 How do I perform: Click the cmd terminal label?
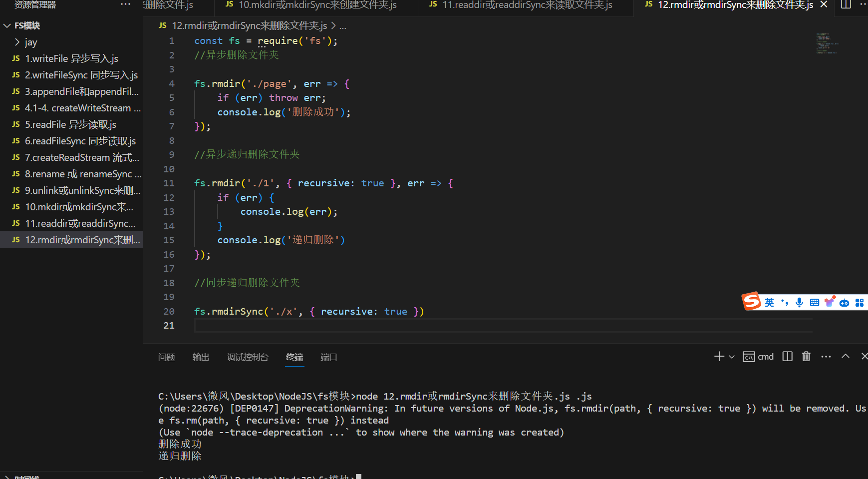759,357
